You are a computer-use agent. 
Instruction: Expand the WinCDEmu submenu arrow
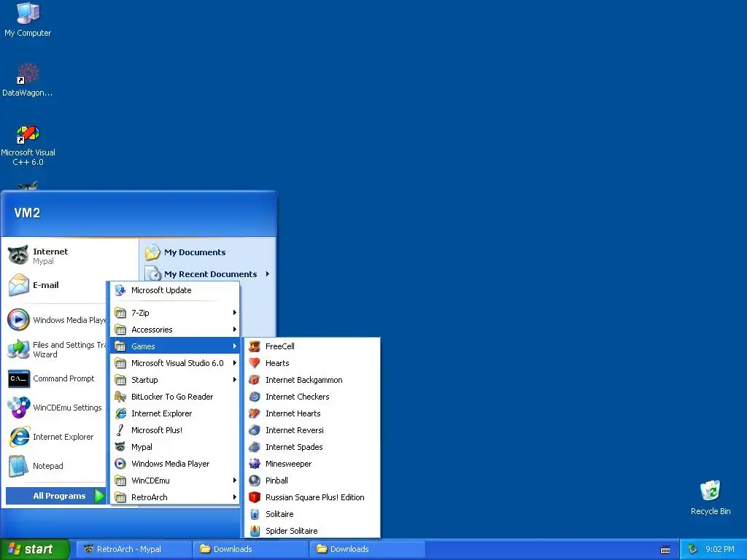point(234,481)
